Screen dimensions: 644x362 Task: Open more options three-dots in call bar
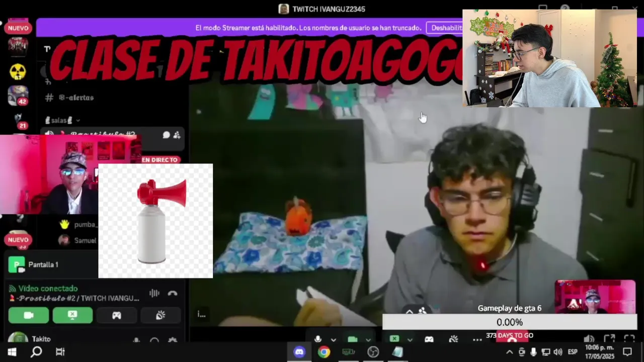[477, 339]
